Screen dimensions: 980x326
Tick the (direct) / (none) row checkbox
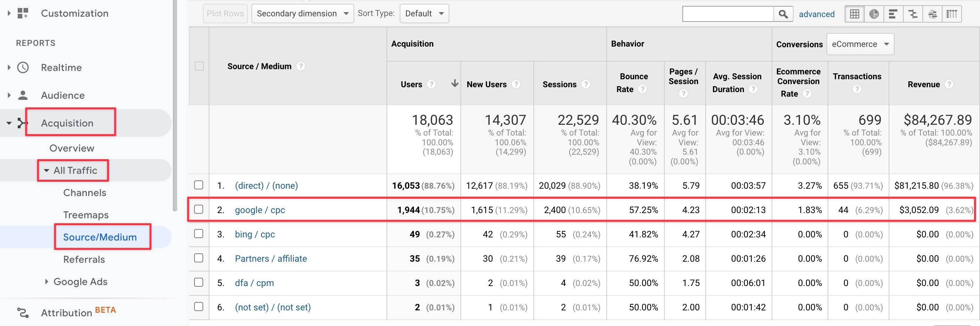click(199, 185)
